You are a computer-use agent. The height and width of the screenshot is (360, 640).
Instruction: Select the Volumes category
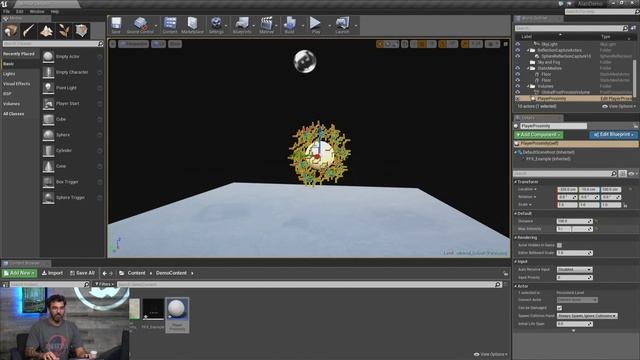11,104
